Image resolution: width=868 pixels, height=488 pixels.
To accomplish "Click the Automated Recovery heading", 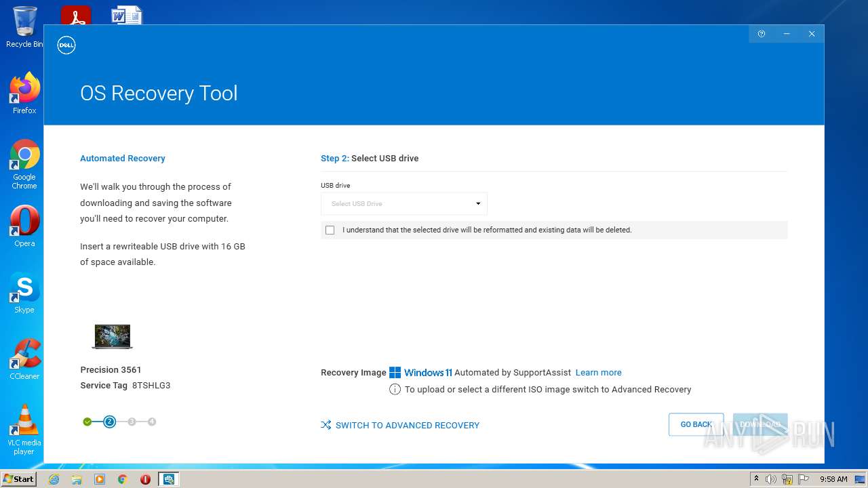I will pyautogui.click(x=123, y=158).
